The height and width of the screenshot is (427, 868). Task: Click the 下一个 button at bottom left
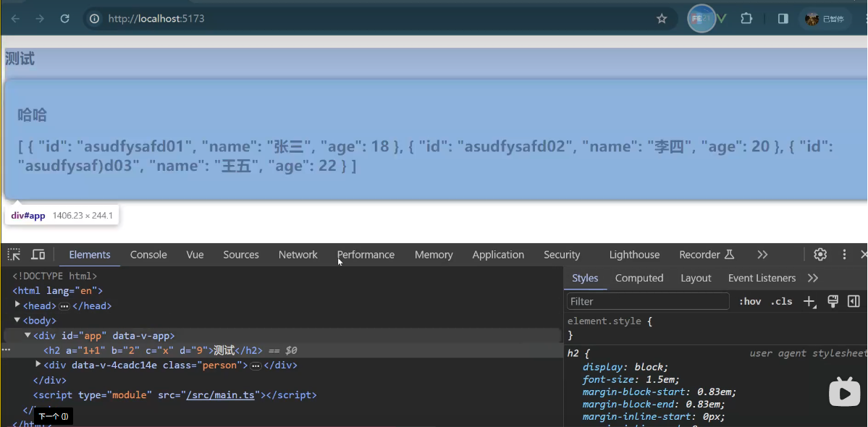[54, 416]
